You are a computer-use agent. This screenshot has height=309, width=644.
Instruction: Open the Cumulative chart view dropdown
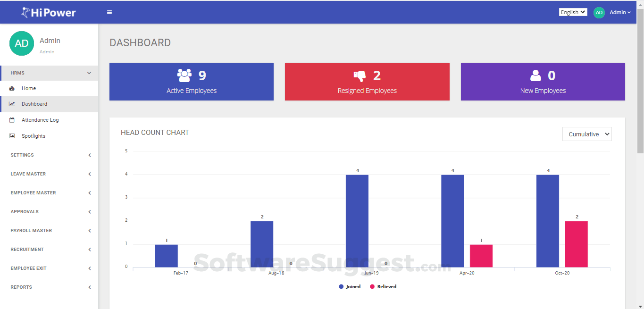coord(586,134)
